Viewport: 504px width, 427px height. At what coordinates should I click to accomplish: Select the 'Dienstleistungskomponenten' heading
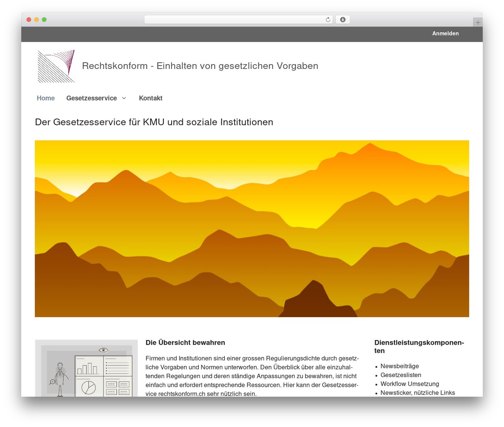point(419,347)
